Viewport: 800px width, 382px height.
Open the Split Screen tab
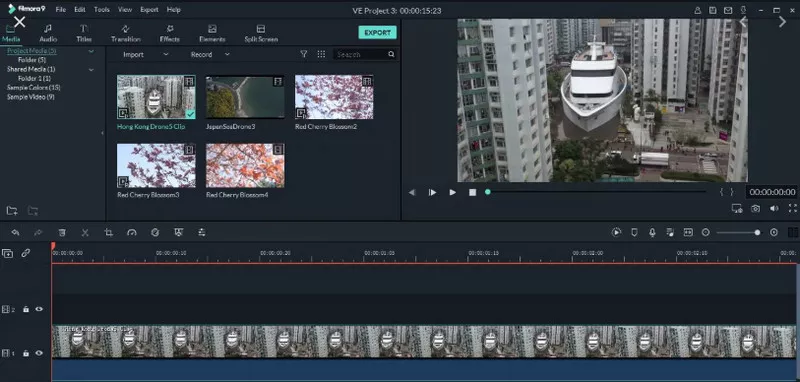tap(261, 34)
